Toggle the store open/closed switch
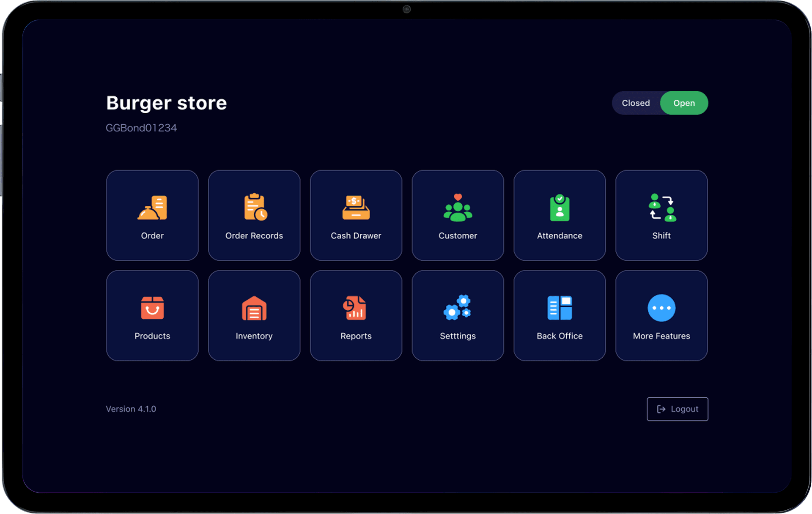 pos(660,103)
